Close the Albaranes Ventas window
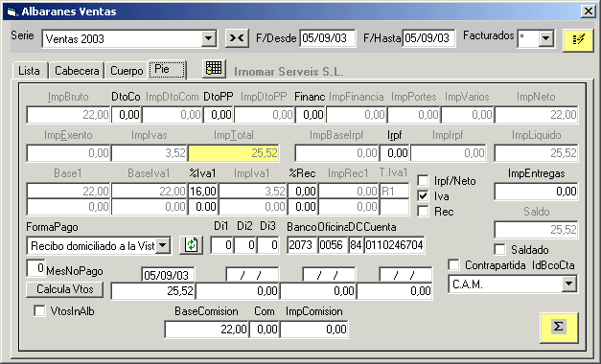 [588, 11]
